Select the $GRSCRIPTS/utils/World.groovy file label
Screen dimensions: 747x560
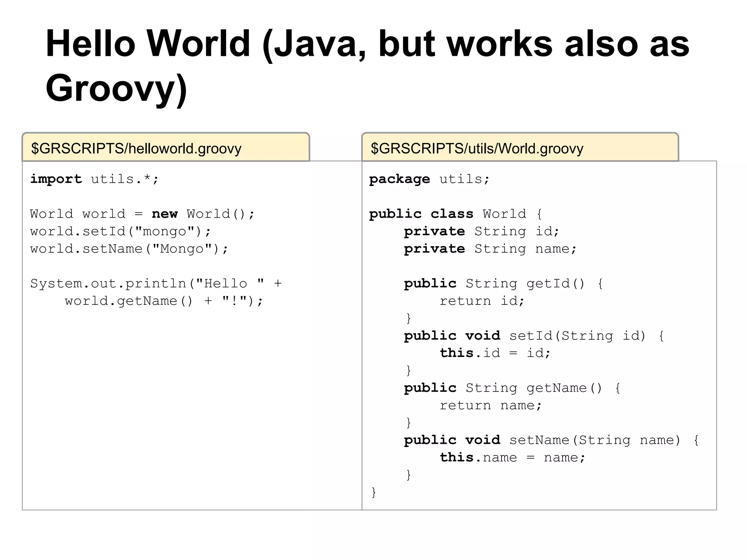click(520, 147)
